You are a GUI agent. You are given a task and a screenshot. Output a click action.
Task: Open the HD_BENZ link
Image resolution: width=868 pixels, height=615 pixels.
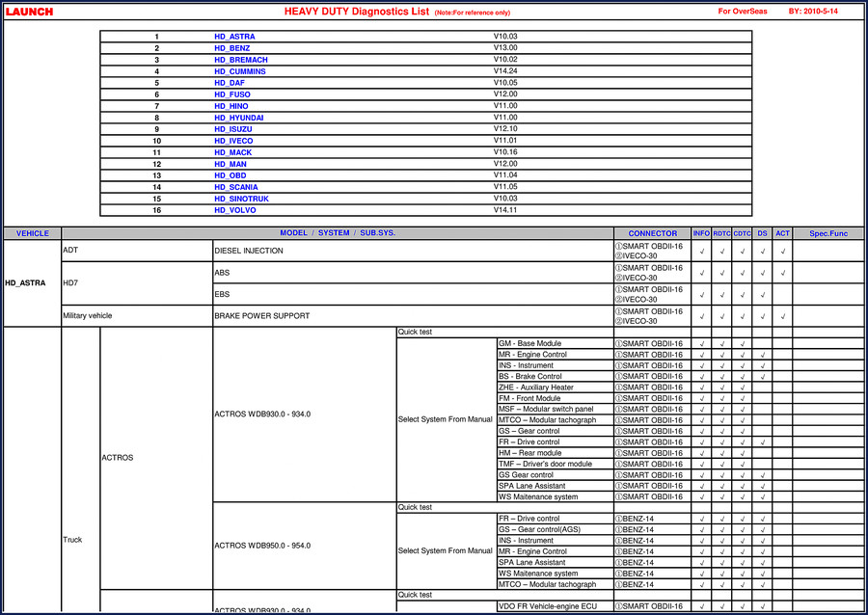(231, 48)
